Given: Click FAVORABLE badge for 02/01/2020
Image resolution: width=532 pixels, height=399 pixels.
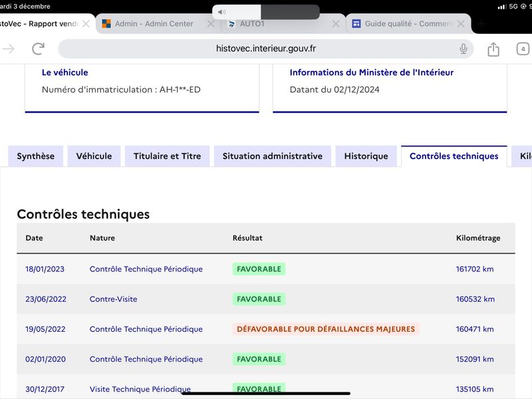Looking at the screenshot, I should (259, 359).
